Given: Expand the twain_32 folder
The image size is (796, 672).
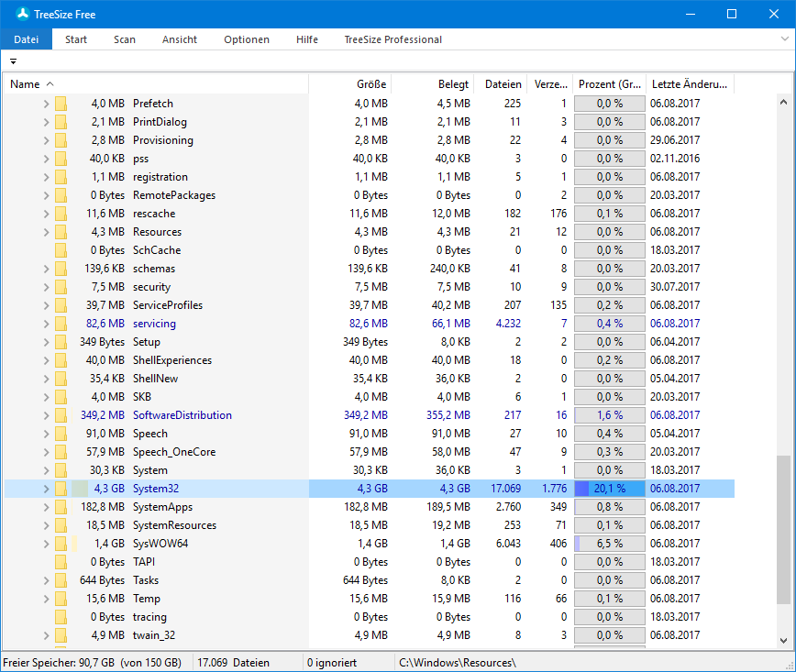Looking at the screenshot, I should (46, 635).
